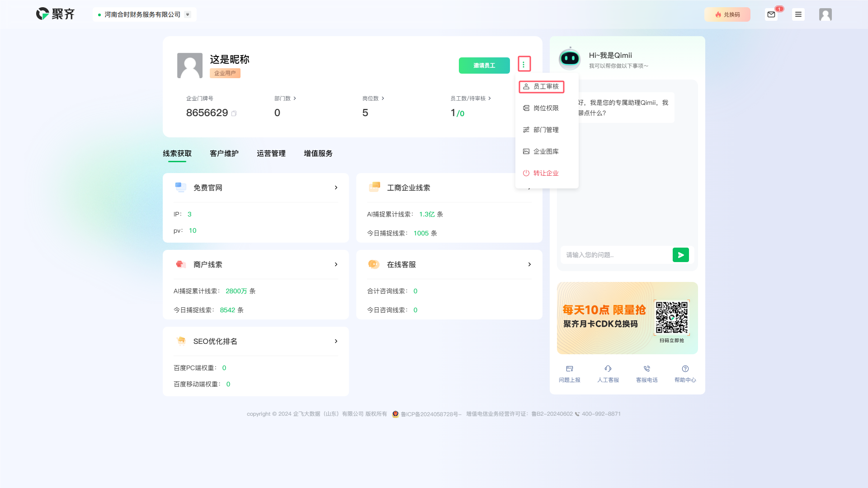
Task: Click the 岗位数 value 5
Action: [365, 113]
